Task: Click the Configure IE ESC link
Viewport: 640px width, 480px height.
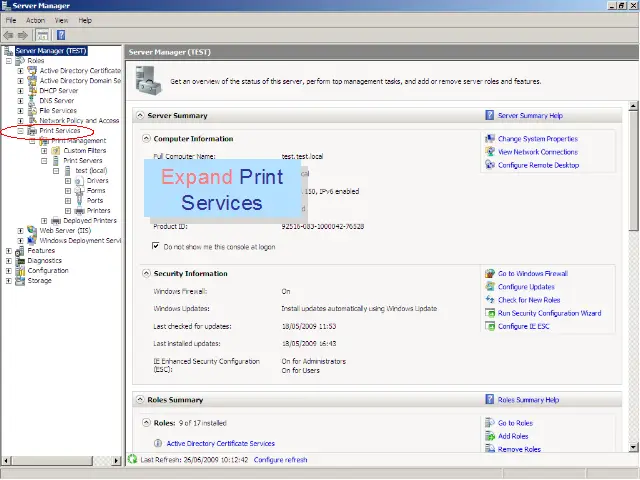Action: (x=524, y=327)
